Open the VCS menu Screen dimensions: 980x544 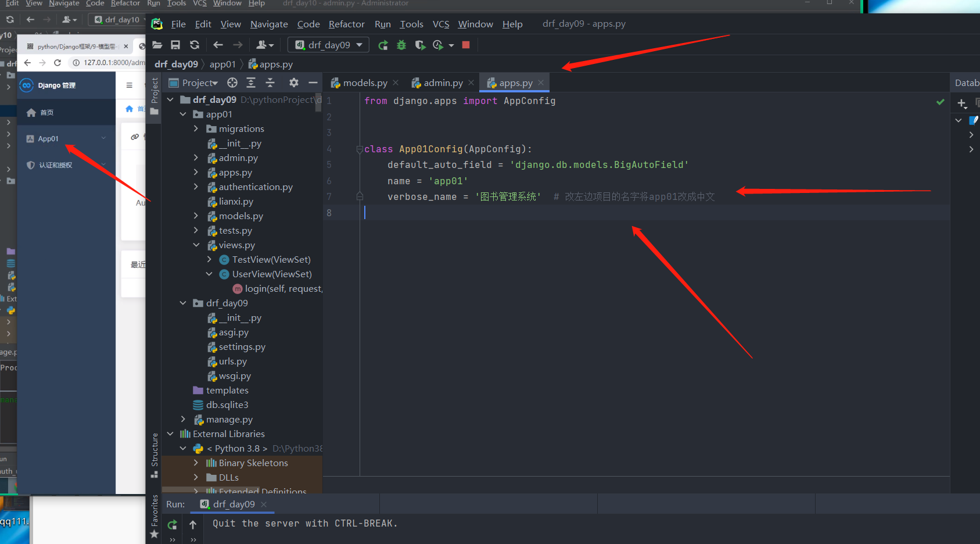(x=441, y=24)
